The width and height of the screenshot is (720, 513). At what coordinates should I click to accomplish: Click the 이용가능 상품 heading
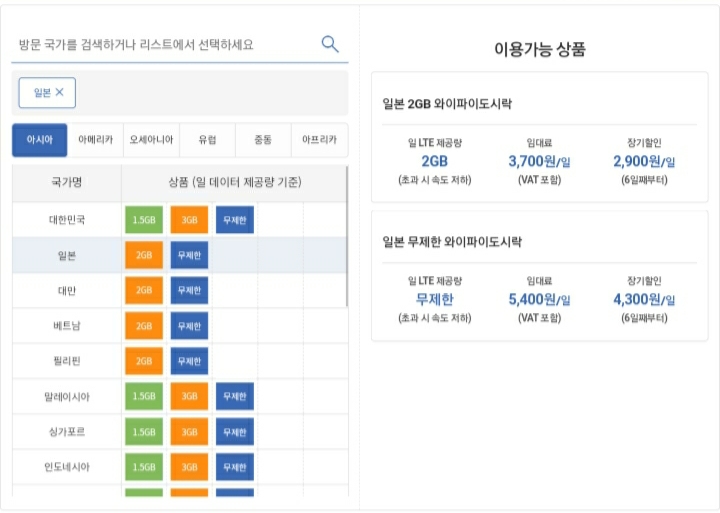(540, 49)
